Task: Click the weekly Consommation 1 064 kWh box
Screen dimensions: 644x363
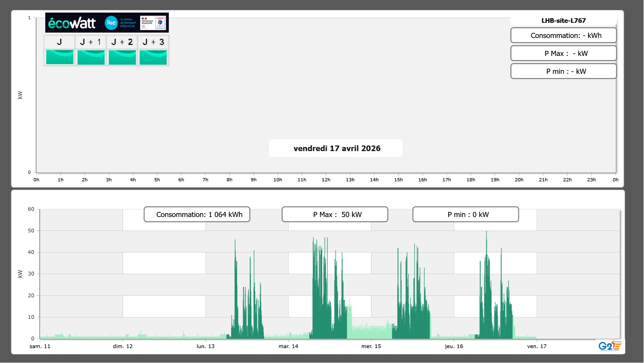Action: click(x=197, y=214)
